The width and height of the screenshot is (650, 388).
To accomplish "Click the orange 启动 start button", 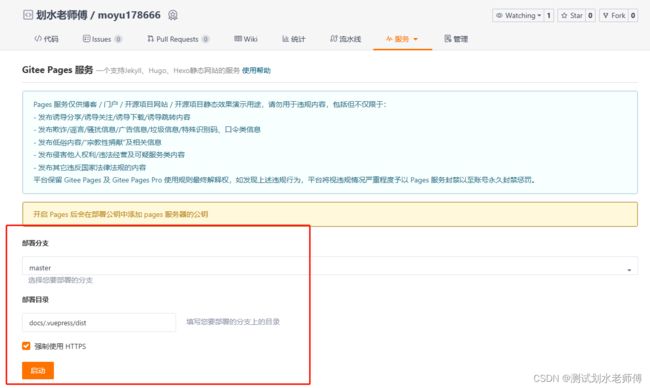I will click(x=38, y=371).
